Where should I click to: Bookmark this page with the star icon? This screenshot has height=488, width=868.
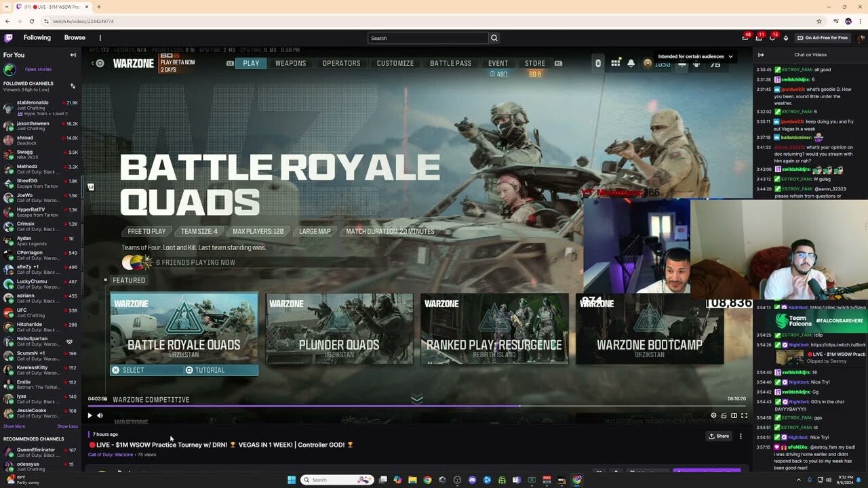click(819, 21)
